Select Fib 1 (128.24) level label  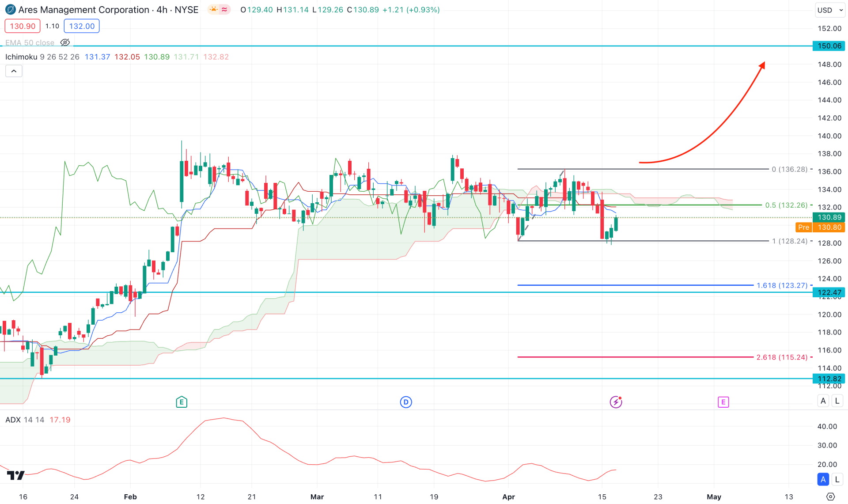(789, 241)
